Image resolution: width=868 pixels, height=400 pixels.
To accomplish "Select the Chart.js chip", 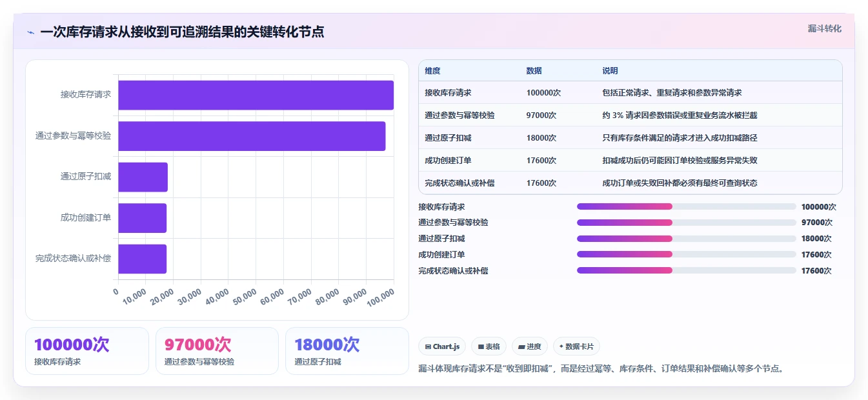I will (442, 346).
